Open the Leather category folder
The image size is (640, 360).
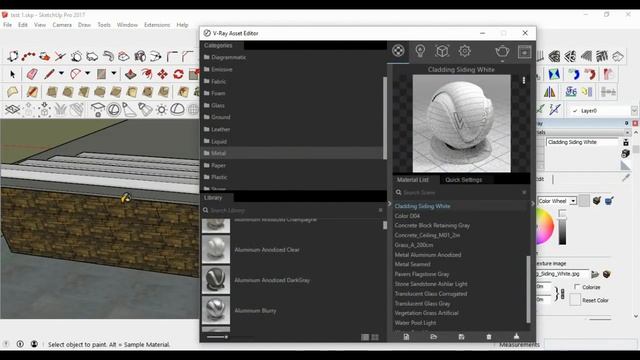[292, 129]
